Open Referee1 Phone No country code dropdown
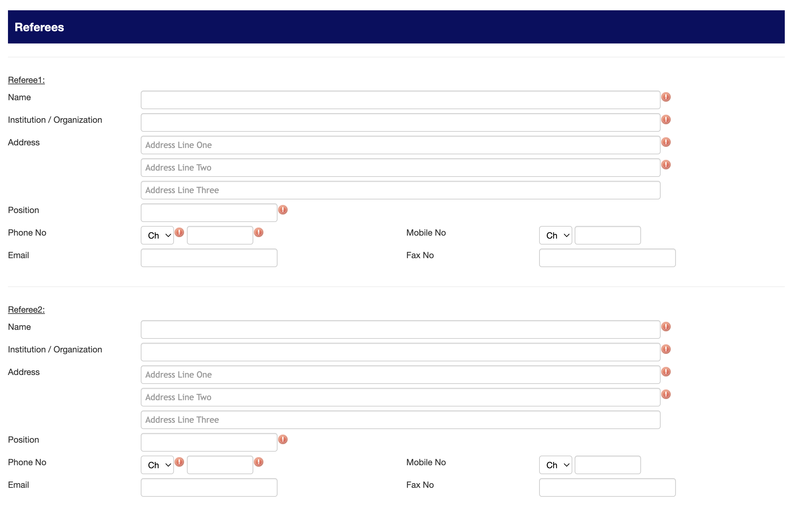Screen dimensions: 812x515 coord(157,235)
